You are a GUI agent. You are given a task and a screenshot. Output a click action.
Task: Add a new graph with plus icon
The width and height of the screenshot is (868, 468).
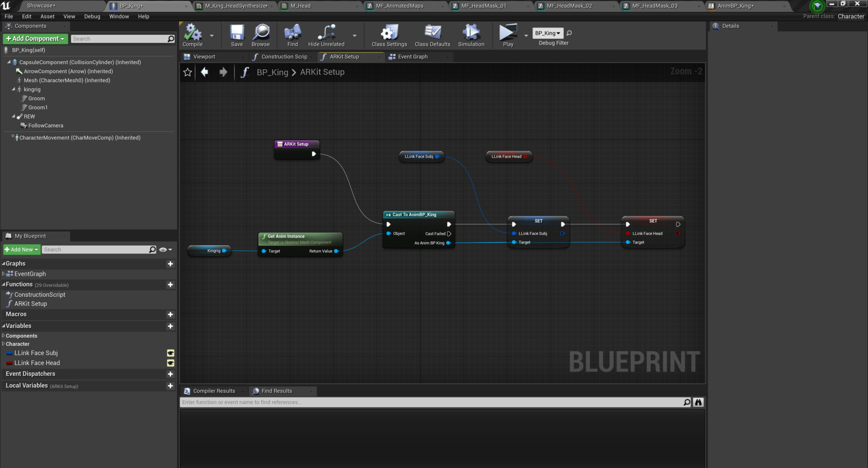pos(170,264)
